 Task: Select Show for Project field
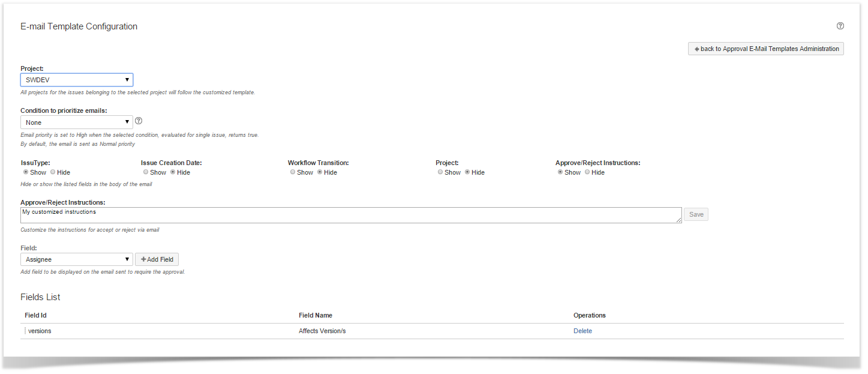[x=440, y=172]
